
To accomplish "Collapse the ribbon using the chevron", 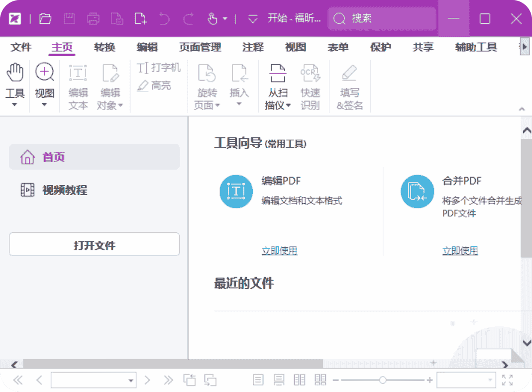I will click(x=522, y=109).
